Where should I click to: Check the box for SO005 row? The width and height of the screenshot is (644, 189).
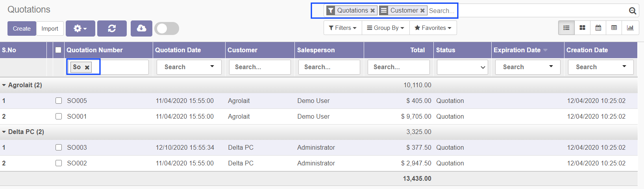click(59, 101)
